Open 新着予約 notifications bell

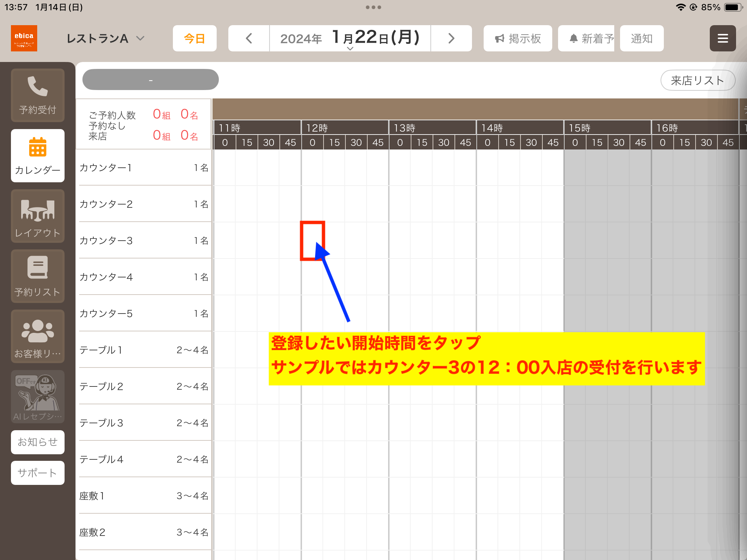(586, 38)
